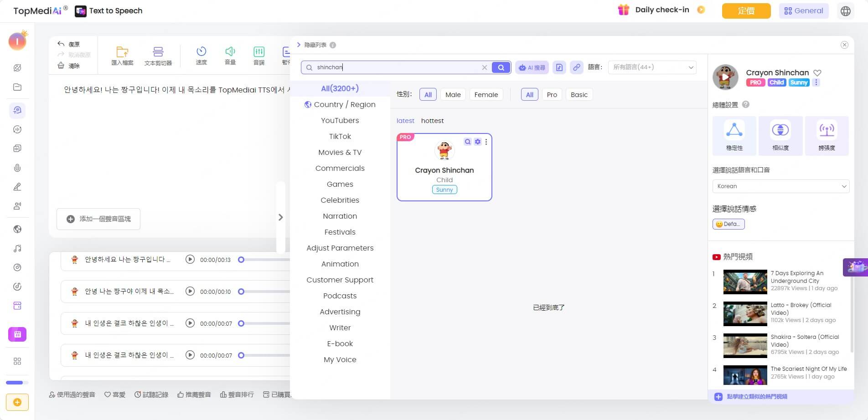Click the Daily check-in gift icon

[x=623, y=10]
